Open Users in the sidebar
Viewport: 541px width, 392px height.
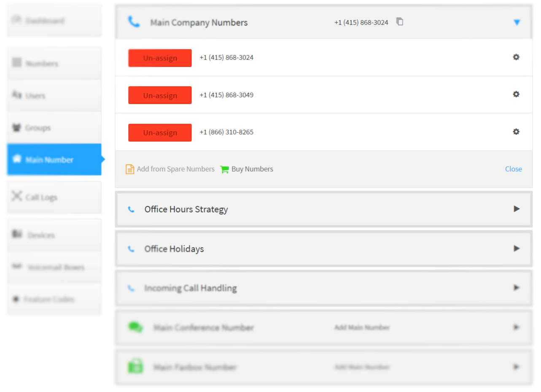54,96
